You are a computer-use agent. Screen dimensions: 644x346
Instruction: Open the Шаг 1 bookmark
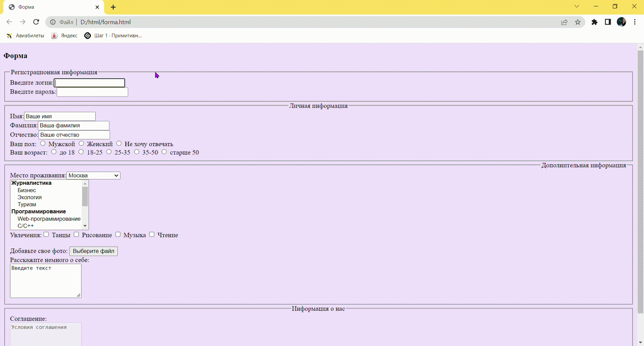[113, 36]
